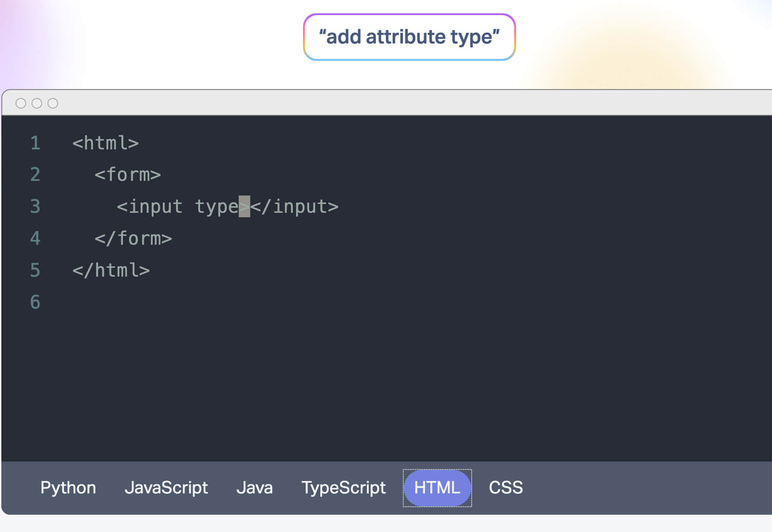Viewport: 772px width, 532px height.
Task: Choose the TypeScript tab
Action: [x=344, y=488]
